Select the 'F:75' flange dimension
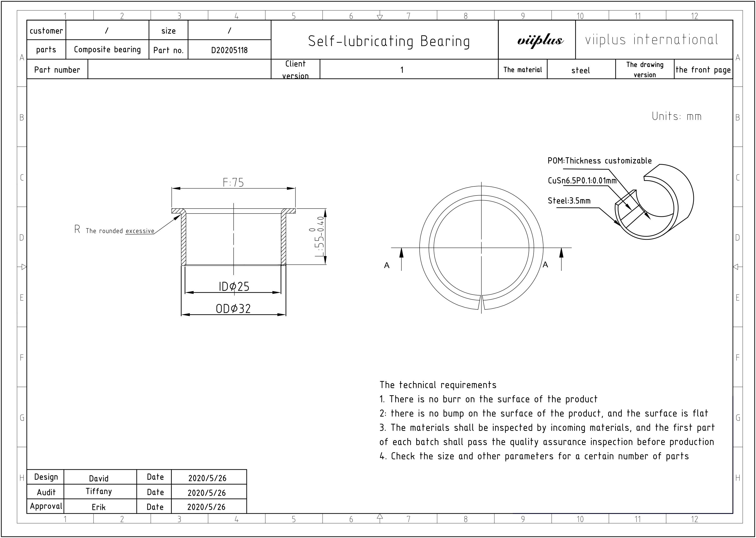The height and width of the screenshot is (538, 756). click(233, 182)
